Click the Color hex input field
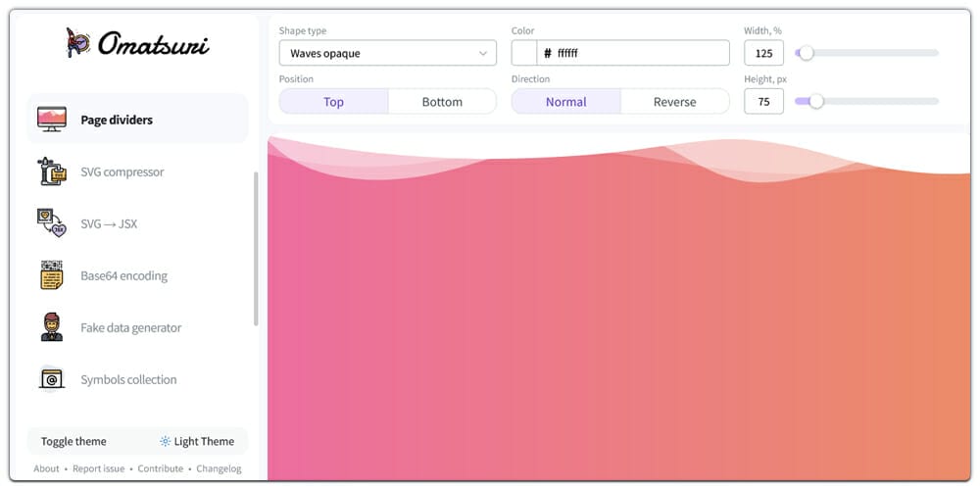The height and width of the screenshot is (490, 980). click(641, 53)
